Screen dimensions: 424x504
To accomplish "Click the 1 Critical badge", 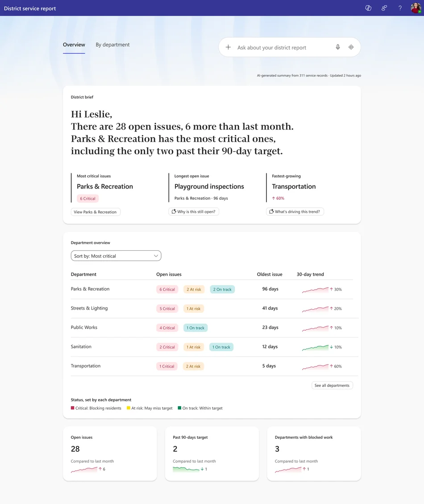I will tap(167, 366).
